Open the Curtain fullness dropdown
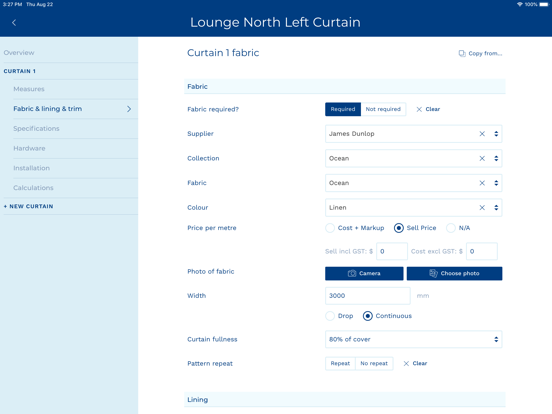The image size is (552, 414). click(x=413, y=339)
